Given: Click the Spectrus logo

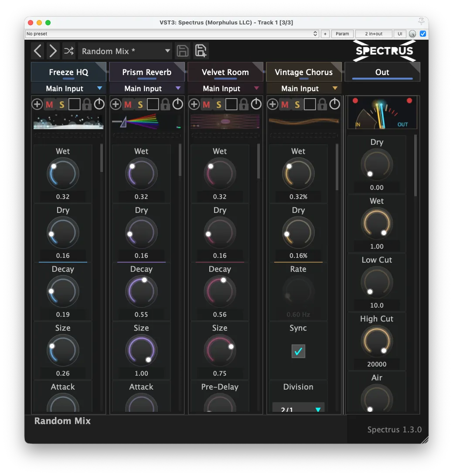Looking at the screenshot, I should pyautogui.click(x=384, y=51).
